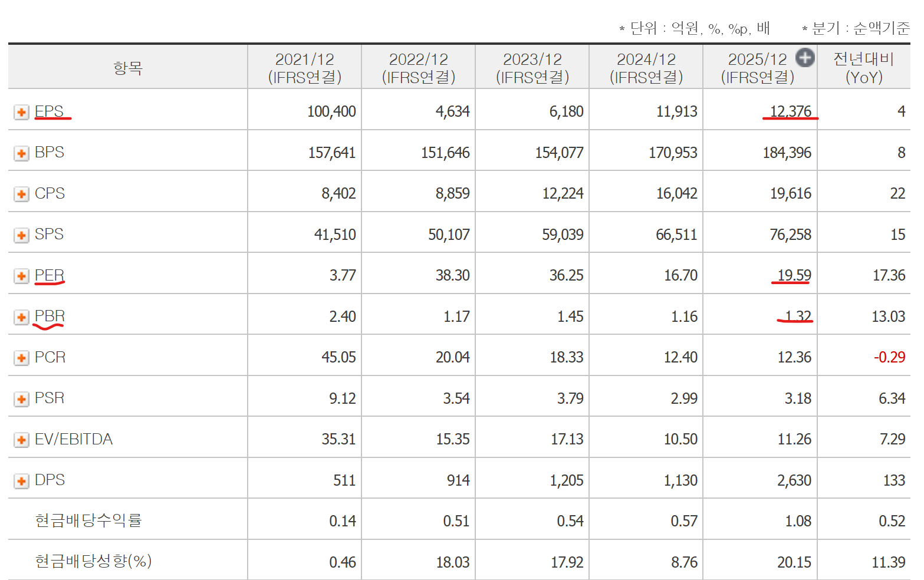924x580 pixels.
Task: Open the PER item label
Action: (x=50, y=275)
